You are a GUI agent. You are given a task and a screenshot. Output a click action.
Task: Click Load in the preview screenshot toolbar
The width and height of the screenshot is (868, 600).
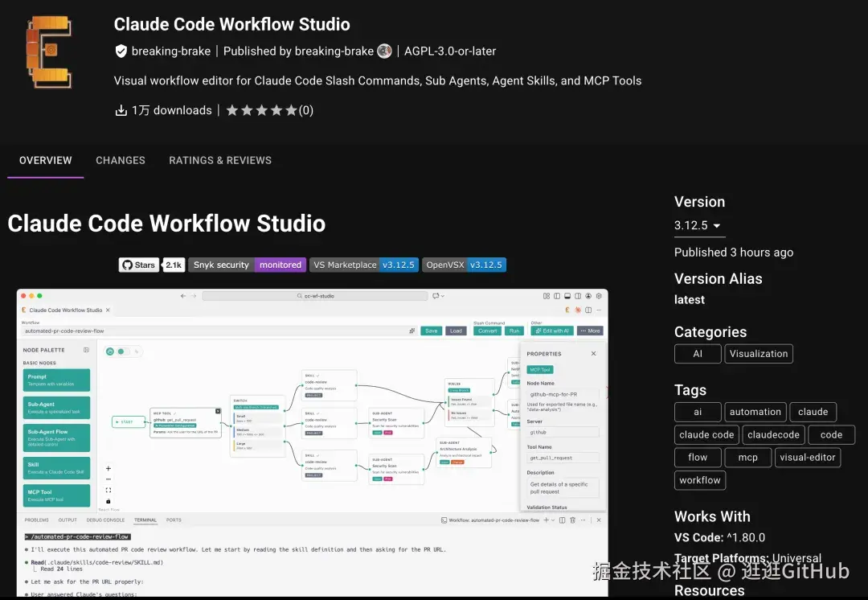[x=457, y=331]
